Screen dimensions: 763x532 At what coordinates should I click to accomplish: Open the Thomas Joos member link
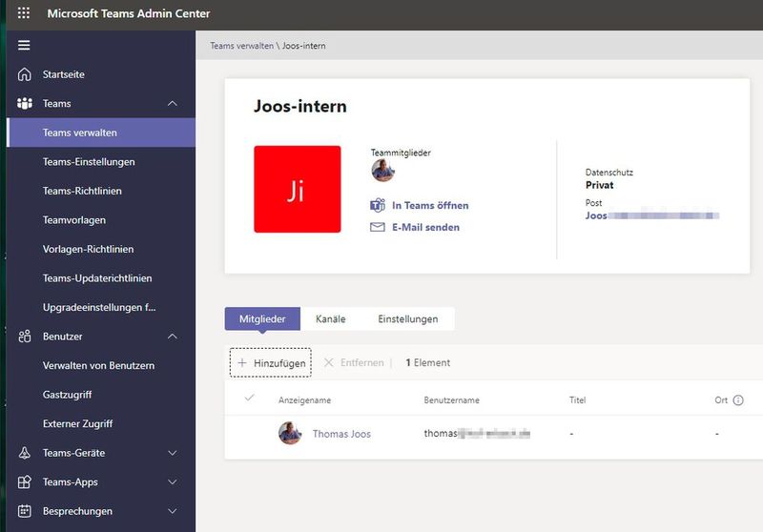(341, 434)
